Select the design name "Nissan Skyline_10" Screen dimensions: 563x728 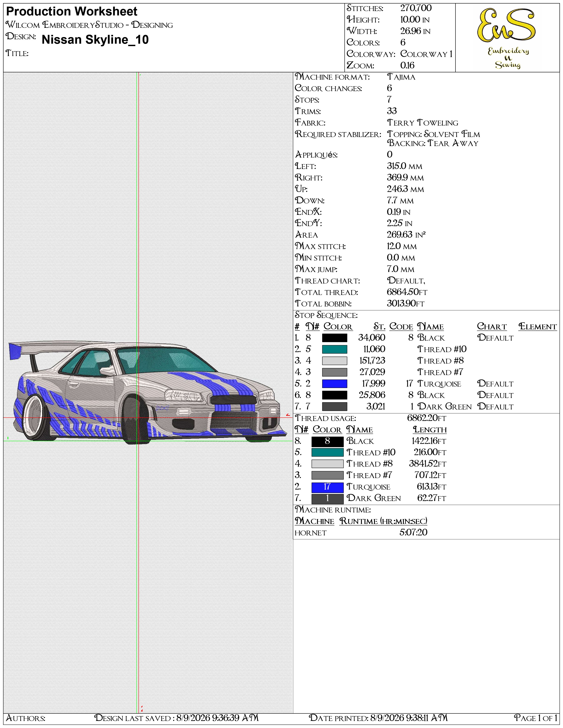click(x=95, y=40)
